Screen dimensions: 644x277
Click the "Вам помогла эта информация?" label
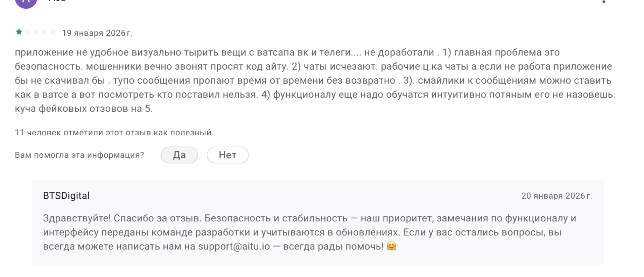(x=79, y=155)
